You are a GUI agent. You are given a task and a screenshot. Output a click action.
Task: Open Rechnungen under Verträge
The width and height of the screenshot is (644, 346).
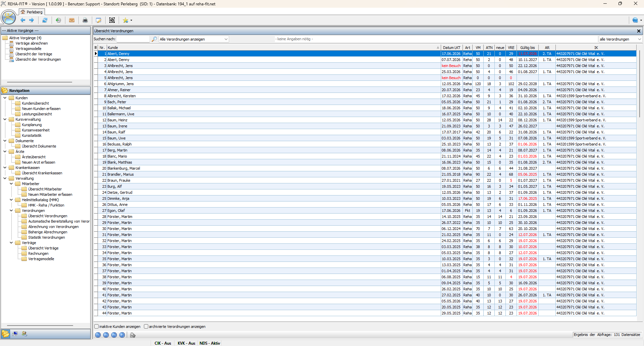click(x=38, y=253)
